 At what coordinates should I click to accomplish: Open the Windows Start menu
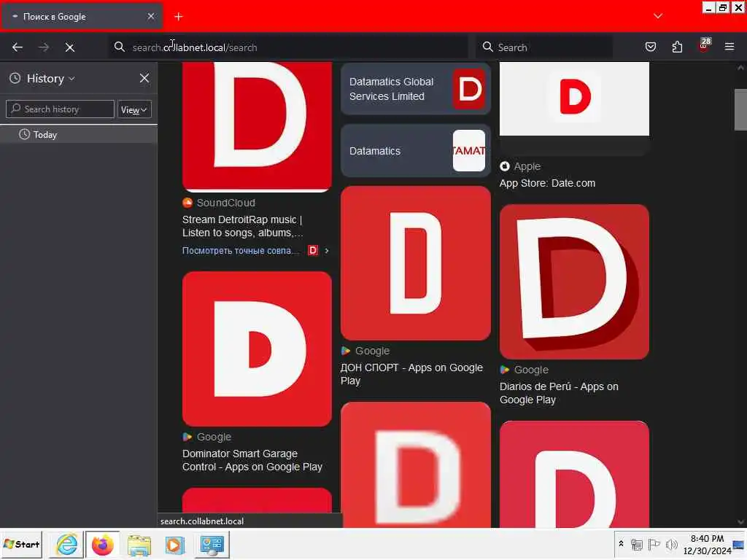(x=21, y=544)
